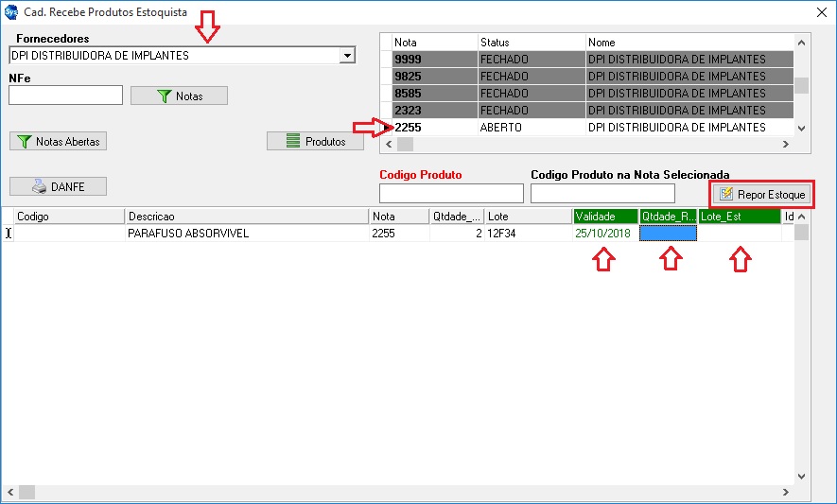Close the Cad. Recebe Produtos Estoquista window

click(820, 11)
